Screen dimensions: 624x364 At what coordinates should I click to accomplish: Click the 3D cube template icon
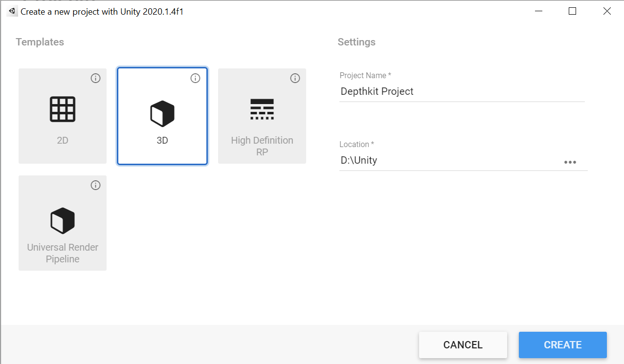(x=162, y=113)
